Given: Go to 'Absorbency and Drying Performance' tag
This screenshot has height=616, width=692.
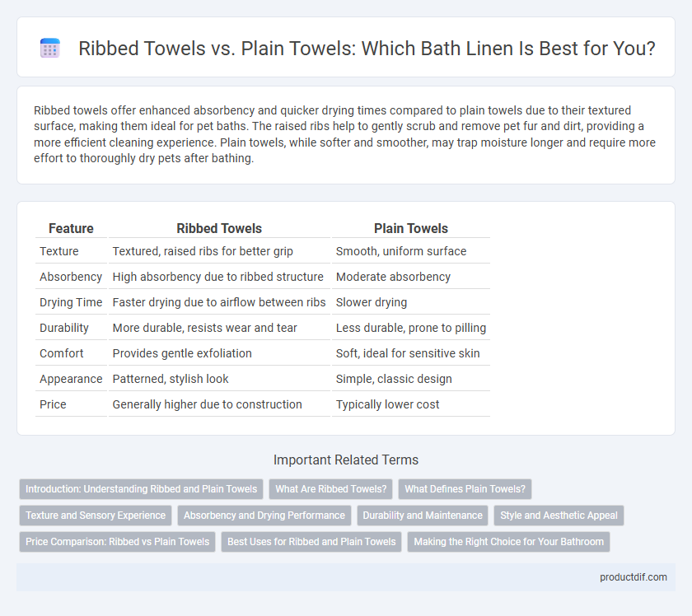Looking at the screenshot, I should tap(264, 516).
